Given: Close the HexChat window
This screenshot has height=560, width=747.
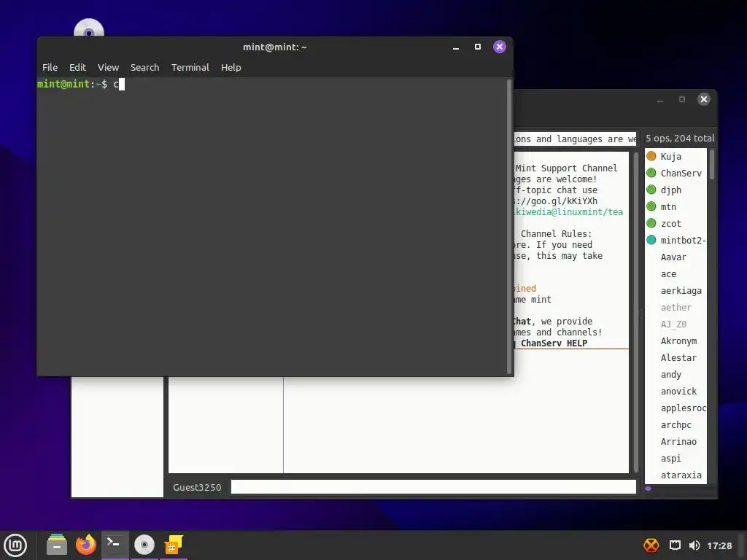Looking at the screenshot, I should 704,99.
